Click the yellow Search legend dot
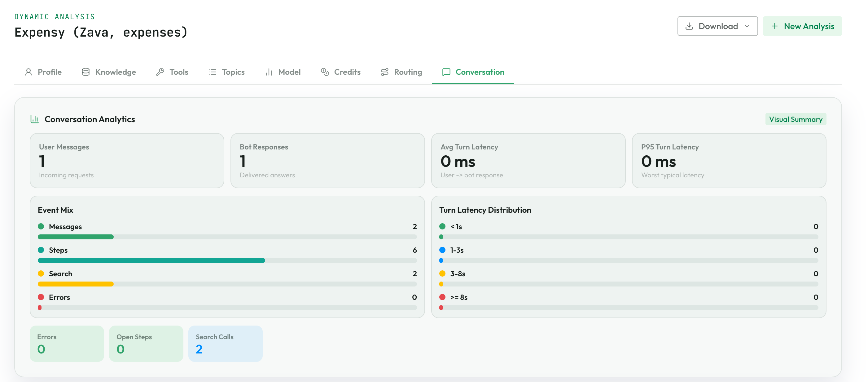 click(x=41, y=273)
